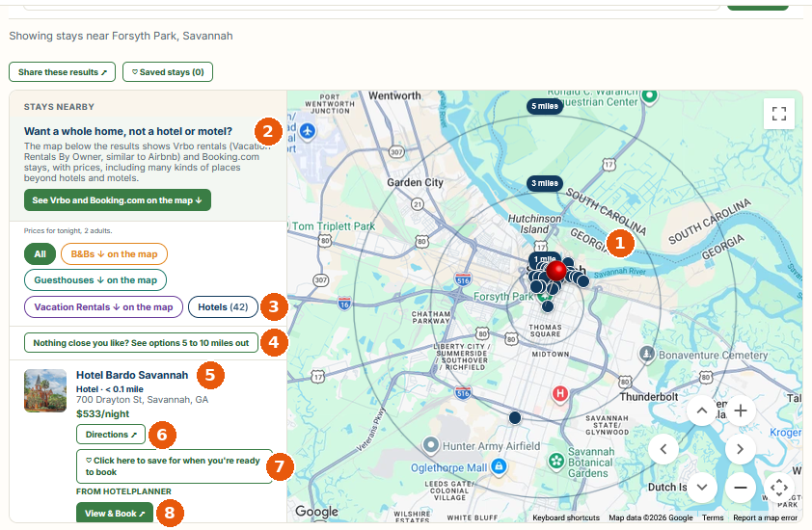Click Hunter Army Airfield marker icon
This screenshot has width=812, height=530.
point(431,444)
